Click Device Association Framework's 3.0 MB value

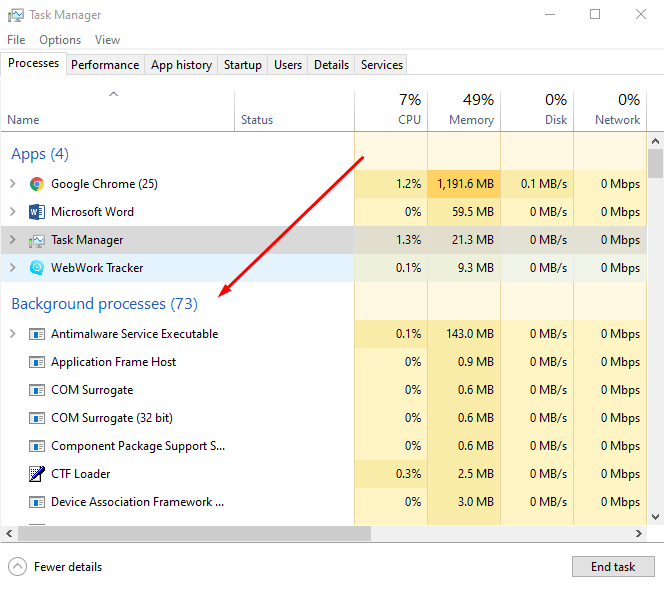[476, 501]
